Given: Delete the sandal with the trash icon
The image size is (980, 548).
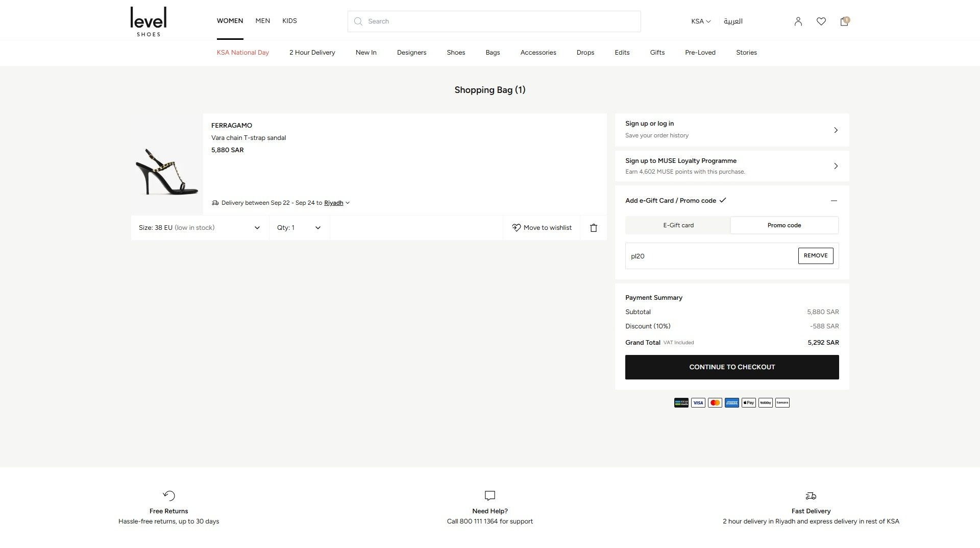Looking at the screenshot, I should tap(594, 228).
